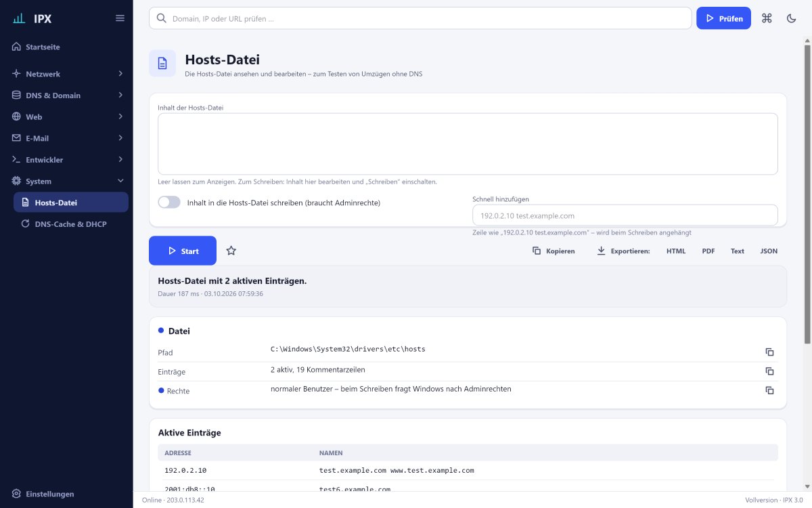
Task: Click the NAMEN column header
Action: [x=332, y=452]
